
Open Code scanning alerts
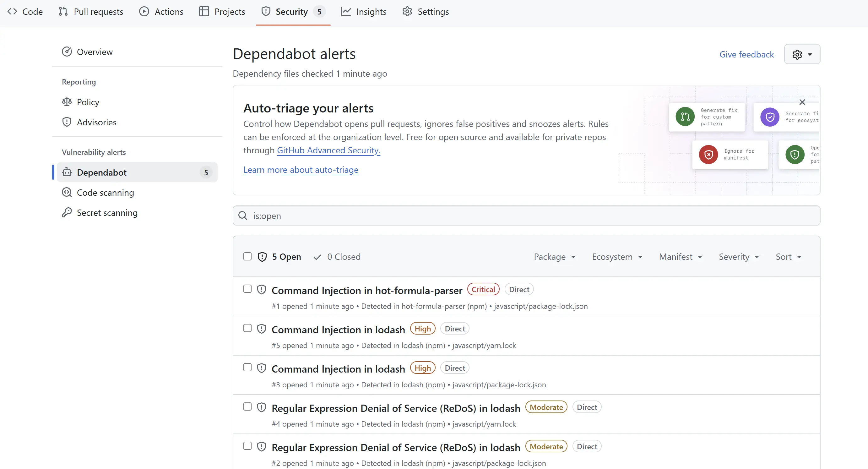pyautogui.click(x=105, y=192)
